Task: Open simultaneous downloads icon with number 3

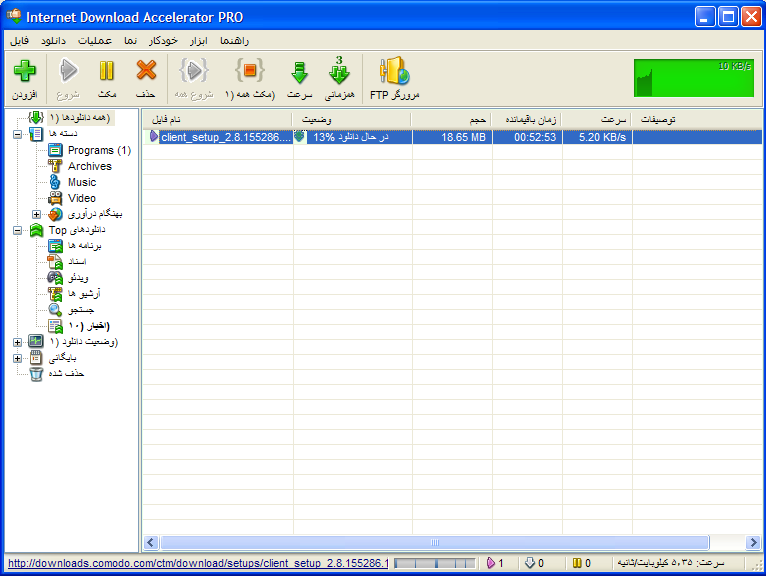Action: (x=339, y=70)
